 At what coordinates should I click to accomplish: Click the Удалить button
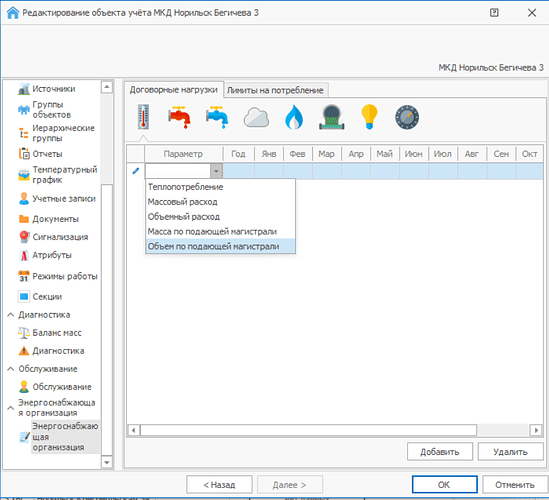click(x=510, y=452)
